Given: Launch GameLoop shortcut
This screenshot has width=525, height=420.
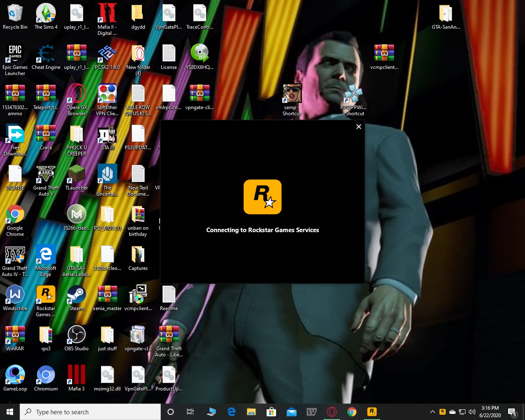Looking at the screenshot, I should [x=15, y=379].
